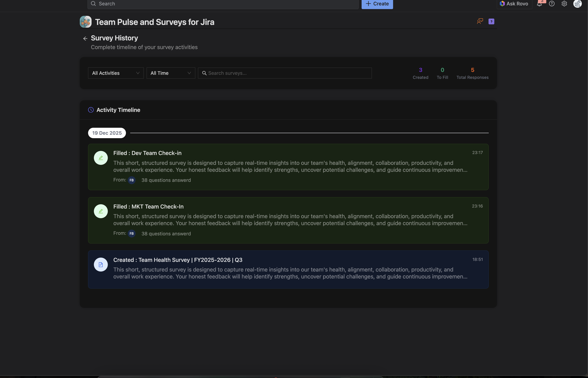This screenshot has width=588, height=378.
Task: Click the purple help badge icon
Action: point(491,22)
